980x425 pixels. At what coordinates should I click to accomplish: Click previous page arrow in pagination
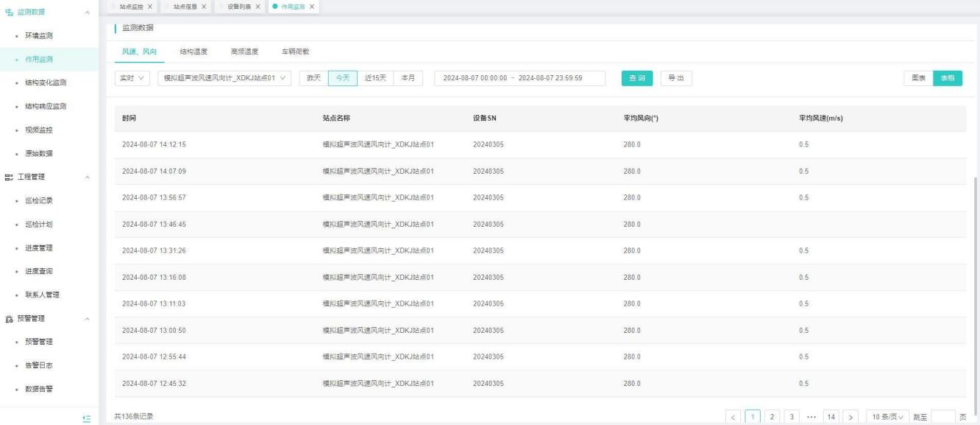(x=734, y=417)
